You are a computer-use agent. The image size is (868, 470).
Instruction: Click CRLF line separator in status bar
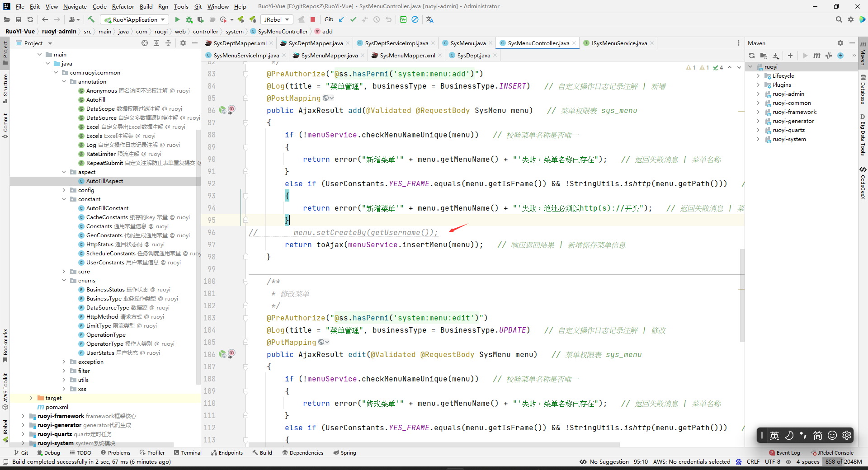pyautogui.click(x=753, y=461)
